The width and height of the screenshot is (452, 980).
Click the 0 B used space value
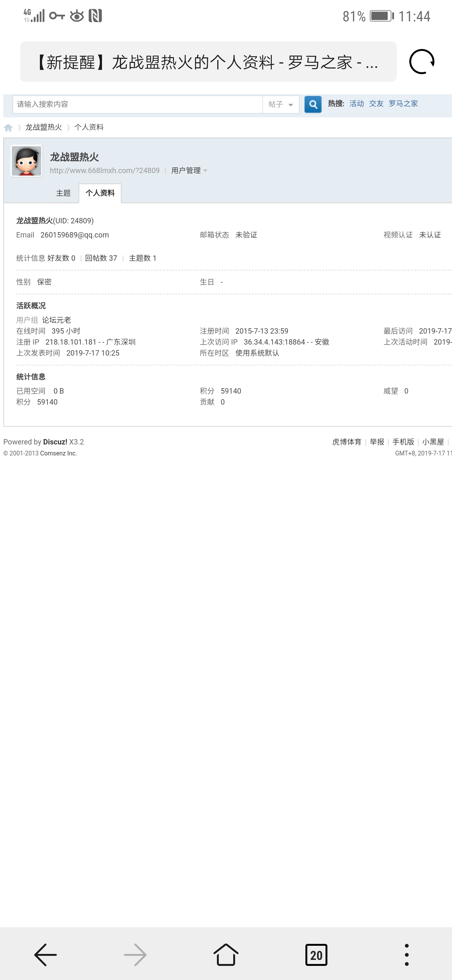click(x=59, y=391)
